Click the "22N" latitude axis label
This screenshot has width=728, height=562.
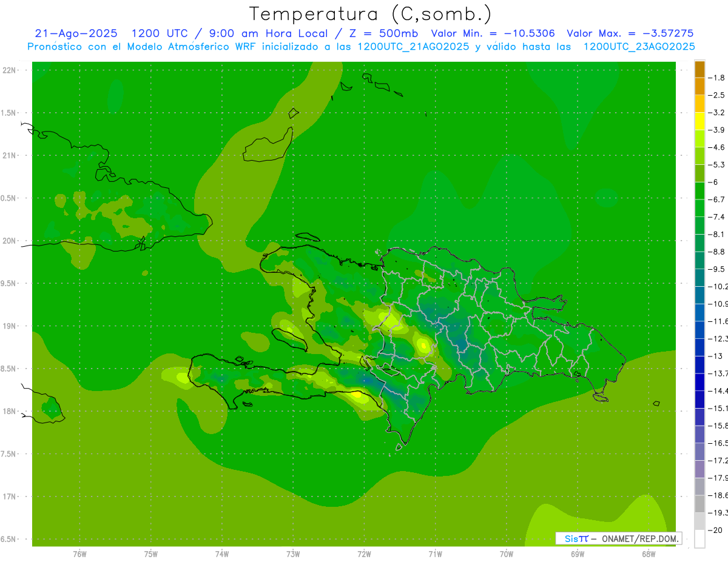coord(9,70)
